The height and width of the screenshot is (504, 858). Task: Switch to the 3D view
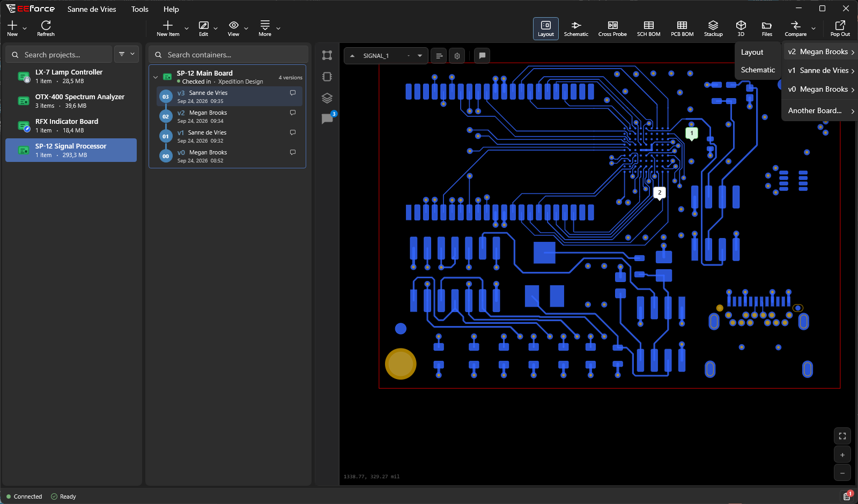pos(741,28)
